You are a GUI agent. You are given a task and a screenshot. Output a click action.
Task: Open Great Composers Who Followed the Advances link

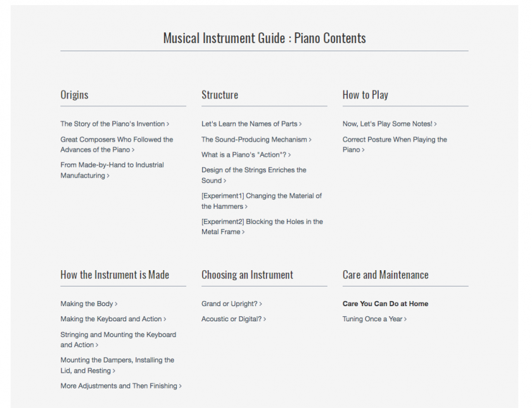click(117, 145)
